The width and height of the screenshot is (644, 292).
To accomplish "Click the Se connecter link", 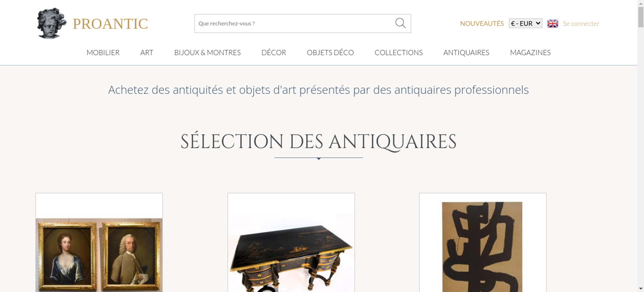I will click(581, 23).
